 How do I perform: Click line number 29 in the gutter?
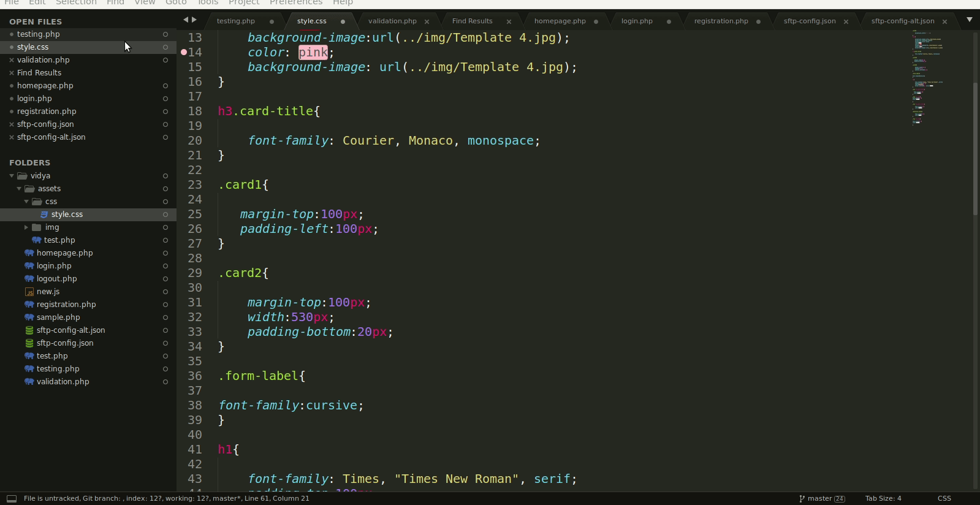point(195,273)
